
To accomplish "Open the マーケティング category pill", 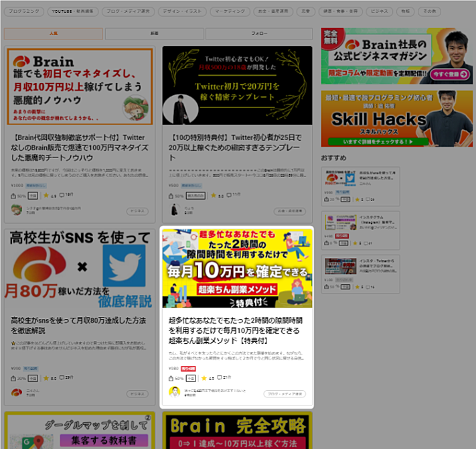I will click(230, 11).
